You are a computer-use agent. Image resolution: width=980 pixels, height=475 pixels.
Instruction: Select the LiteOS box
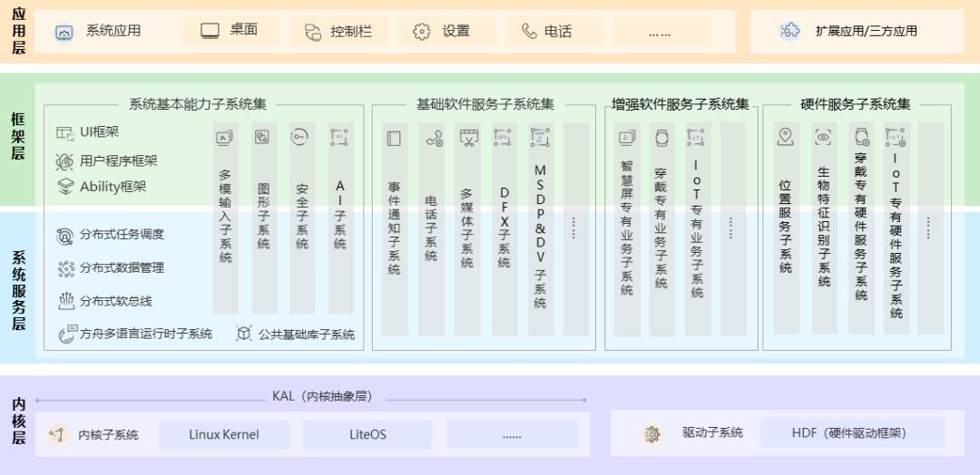tap(368, 434)
